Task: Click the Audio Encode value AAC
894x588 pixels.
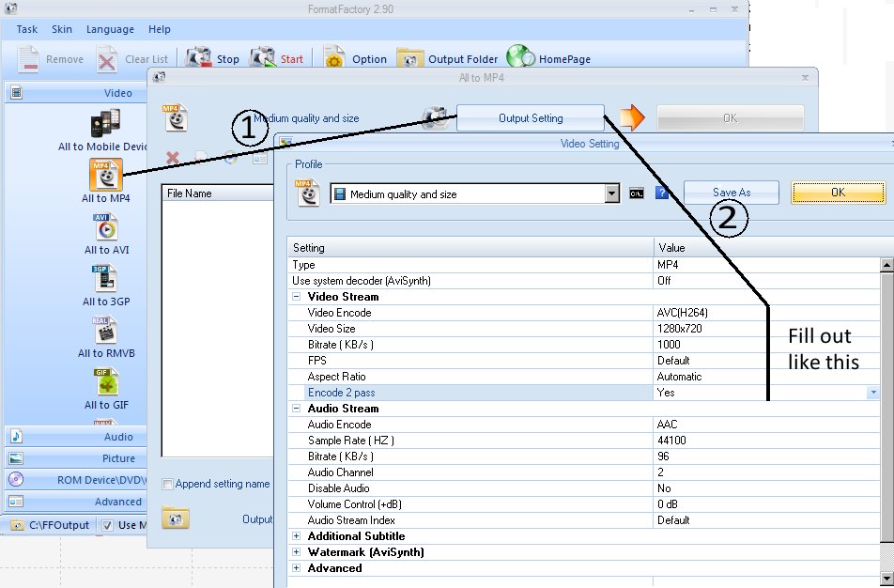Action: click(x=667, y=425)
